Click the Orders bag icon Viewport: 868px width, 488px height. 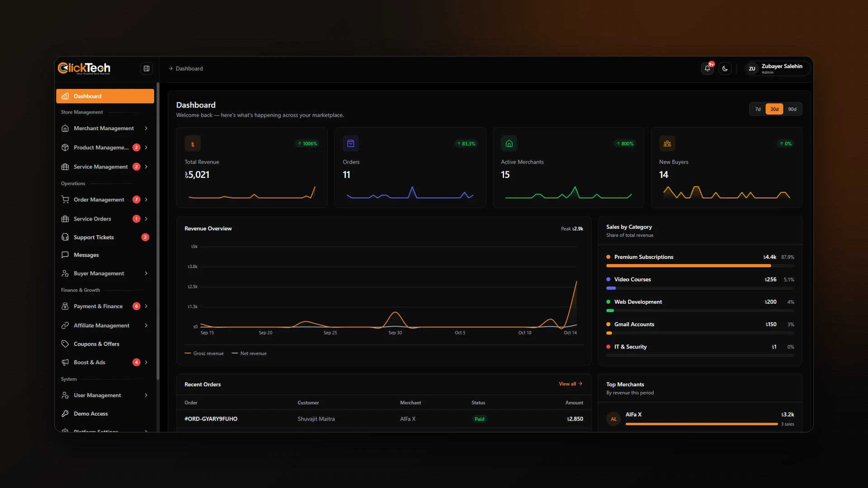click(351, 144)
